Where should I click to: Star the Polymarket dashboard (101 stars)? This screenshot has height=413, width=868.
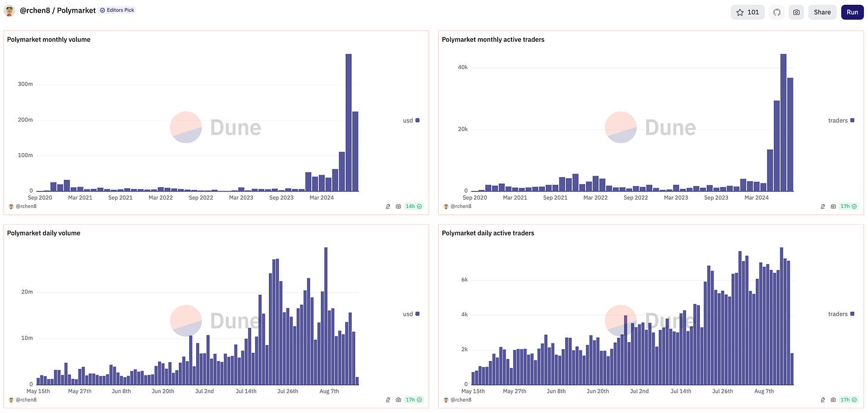point(748,12)
